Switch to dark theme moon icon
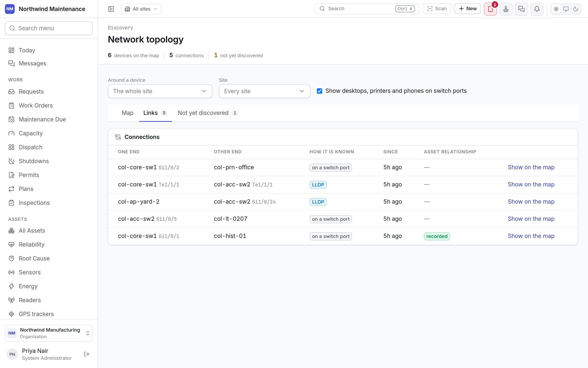Screen dimensions: 588x368 (576, 9)
